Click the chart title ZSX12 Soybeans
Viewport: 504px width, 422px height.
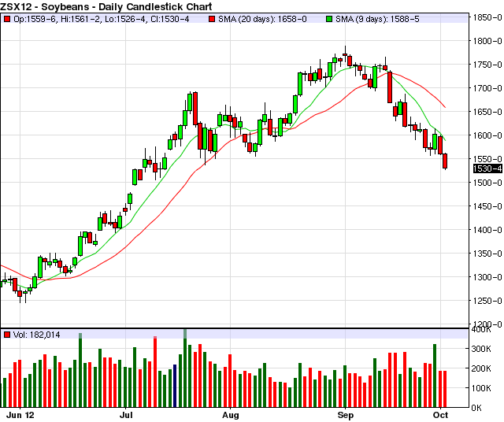tap(106, 6)
